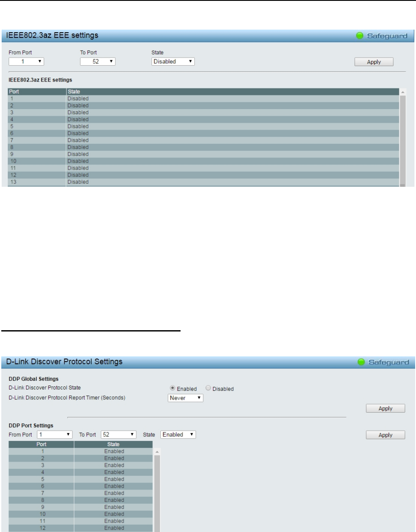Viewport: 416px width, 532px height.
Task: Open the DDP State dropdown showing Enabled
Action: click(x=178, y=435)
